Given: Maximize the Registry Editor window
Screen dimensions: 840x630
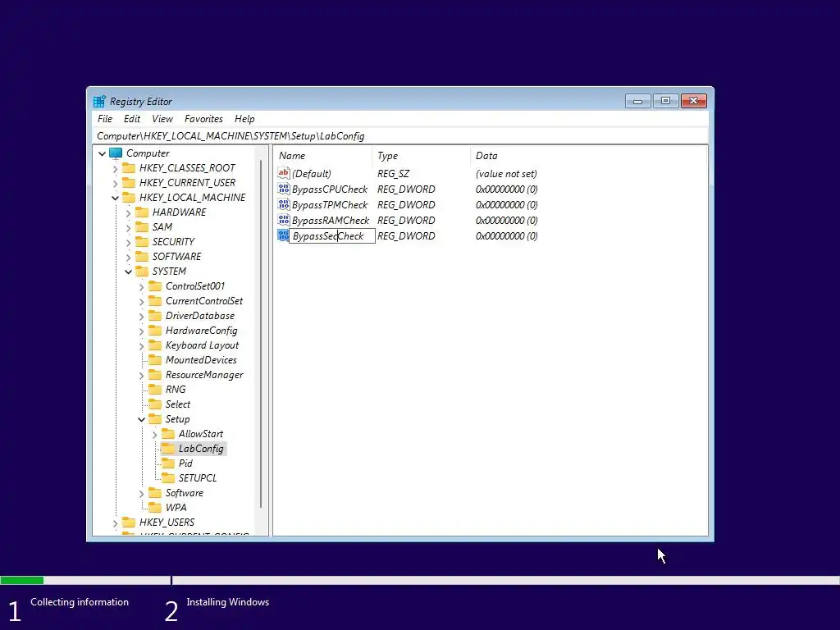Looking at the screenshot, I should 665,101.
